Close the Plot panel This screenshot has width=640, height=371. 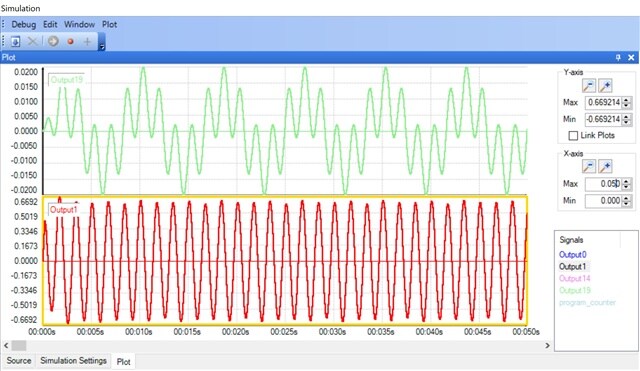click(631, 58)
